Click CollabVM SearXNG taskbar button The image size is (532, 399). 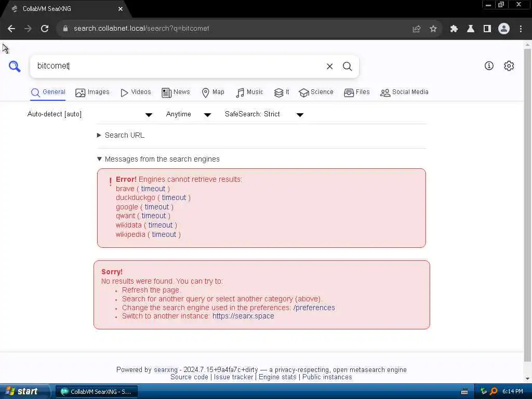96,392
